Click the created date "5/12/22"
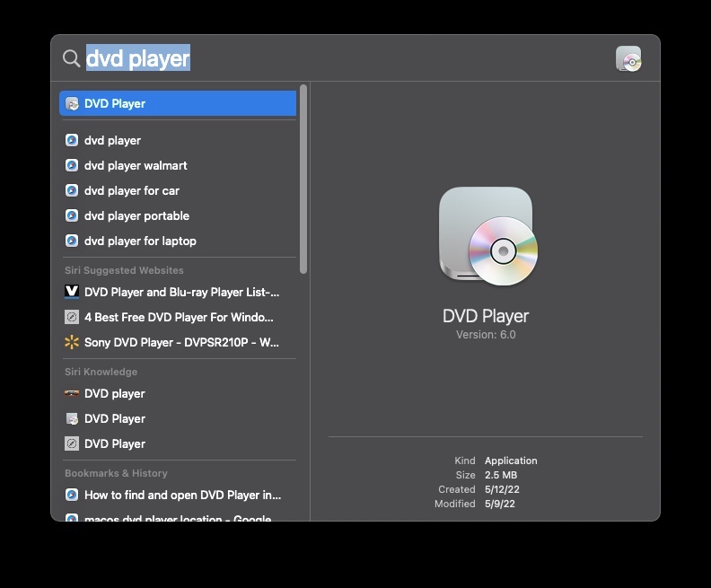The height and width of the screenshot is (588, 711). tap(502, 489)
